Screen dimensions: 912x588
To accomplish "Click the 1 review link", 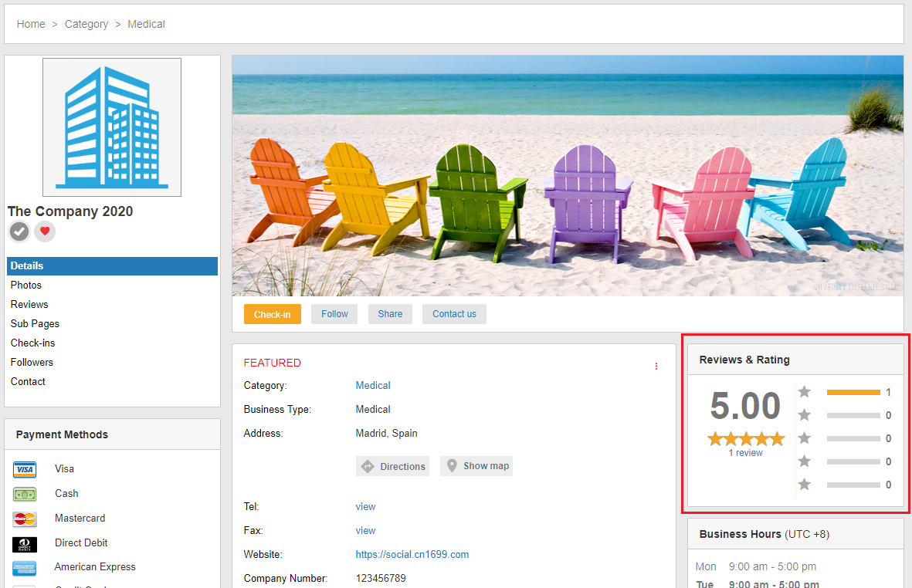I will [x=746, y=453].
